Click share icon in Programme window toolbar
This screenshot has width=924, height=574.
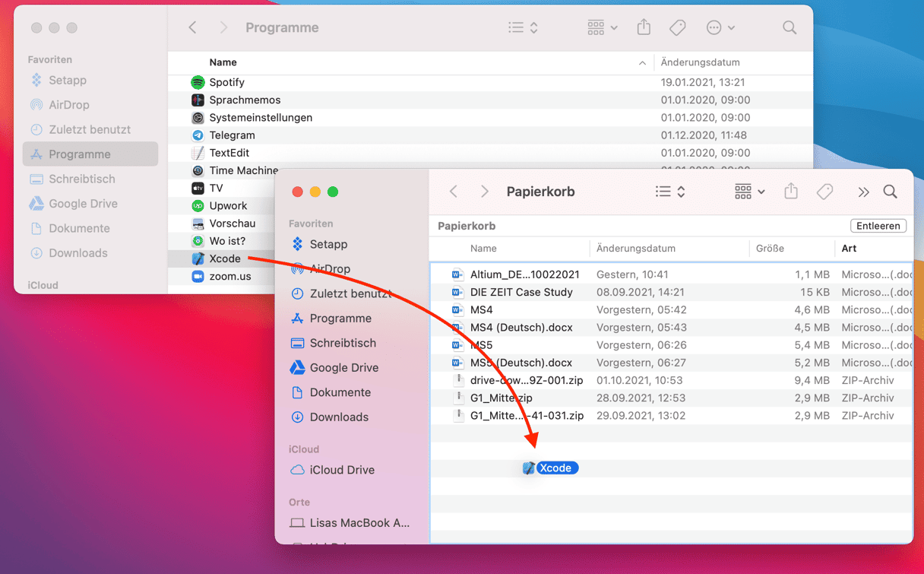click(x=644, y=27)
